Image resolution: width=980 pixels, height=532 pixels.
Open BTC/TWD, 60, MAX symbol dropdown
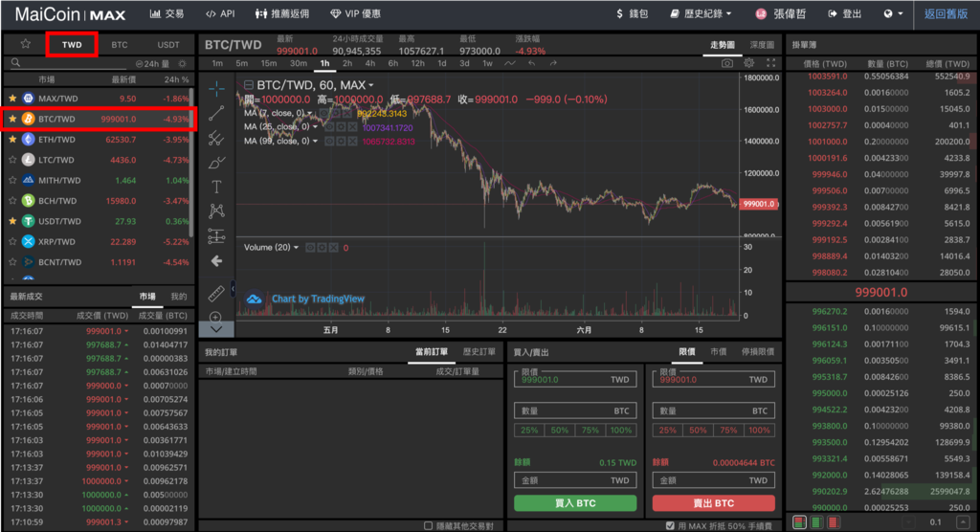371,85
